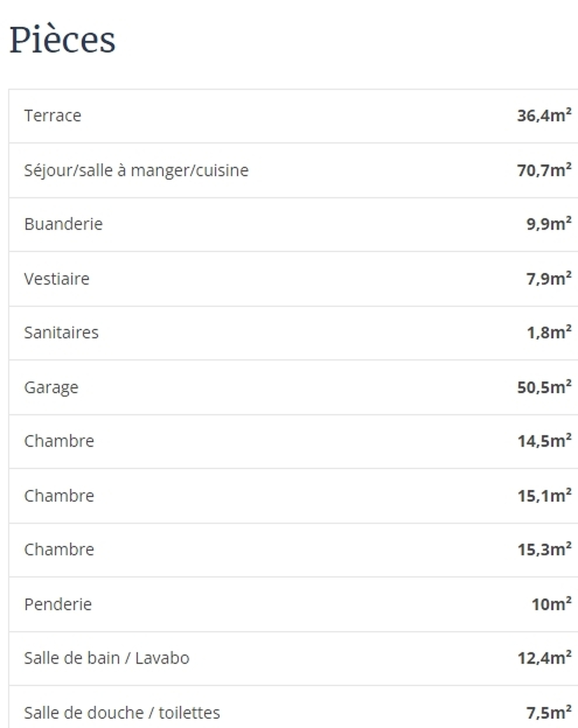Viewport: 578px width, 728px height.
Task: Click the 70,7m² living area value
Action: (x=544, y=170)
